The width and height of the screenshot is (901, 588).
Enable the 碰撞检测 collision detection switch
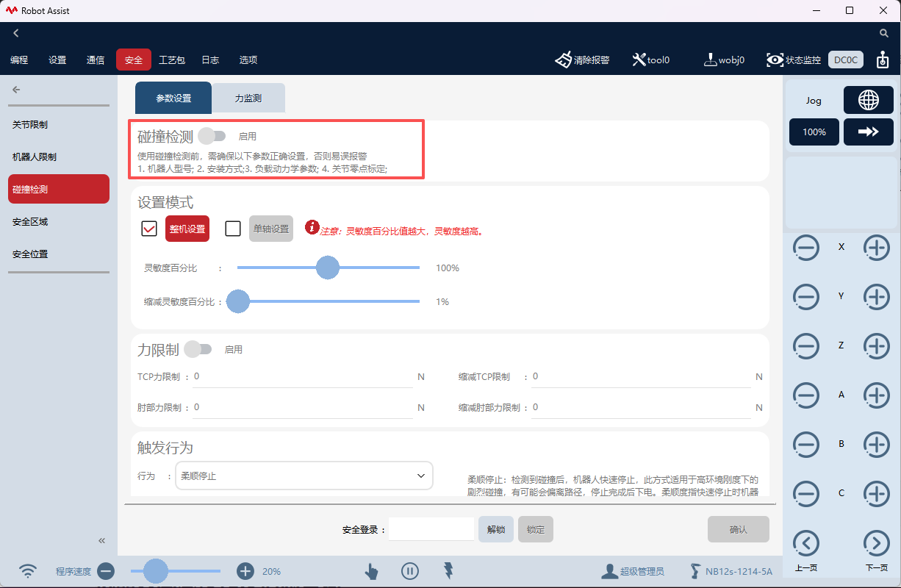tap(213, 135)
